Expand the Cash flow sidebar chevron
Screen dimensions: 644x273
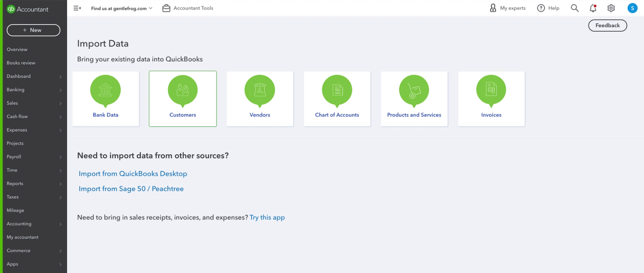pos(60,117)
